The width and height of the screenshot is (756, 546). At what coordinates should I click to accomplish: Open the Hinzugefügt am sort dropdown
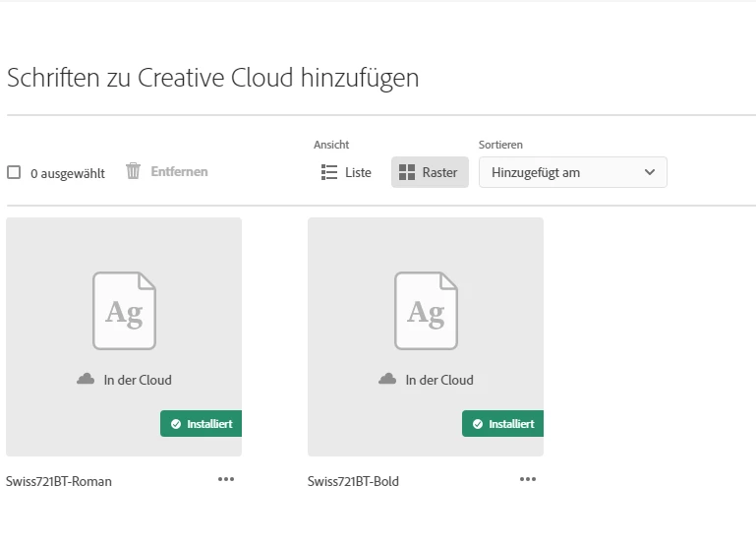point(573,172)
